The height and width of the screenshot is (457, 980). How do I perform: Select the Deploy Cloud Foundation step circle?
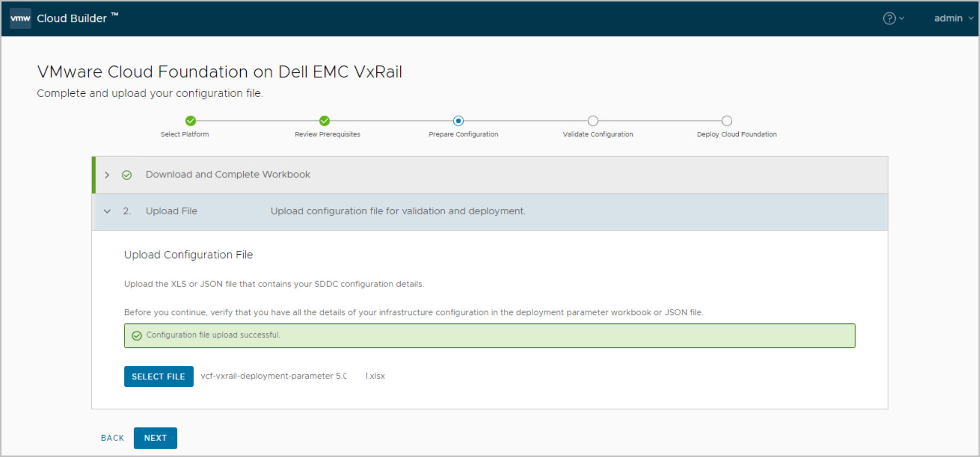coord(727,121)
